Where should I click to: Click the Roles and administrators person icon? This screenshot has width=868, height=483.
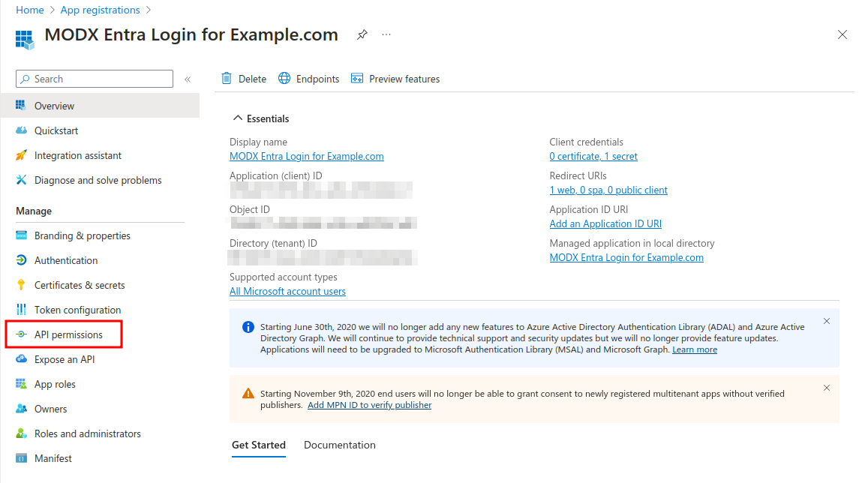(21, 433)
